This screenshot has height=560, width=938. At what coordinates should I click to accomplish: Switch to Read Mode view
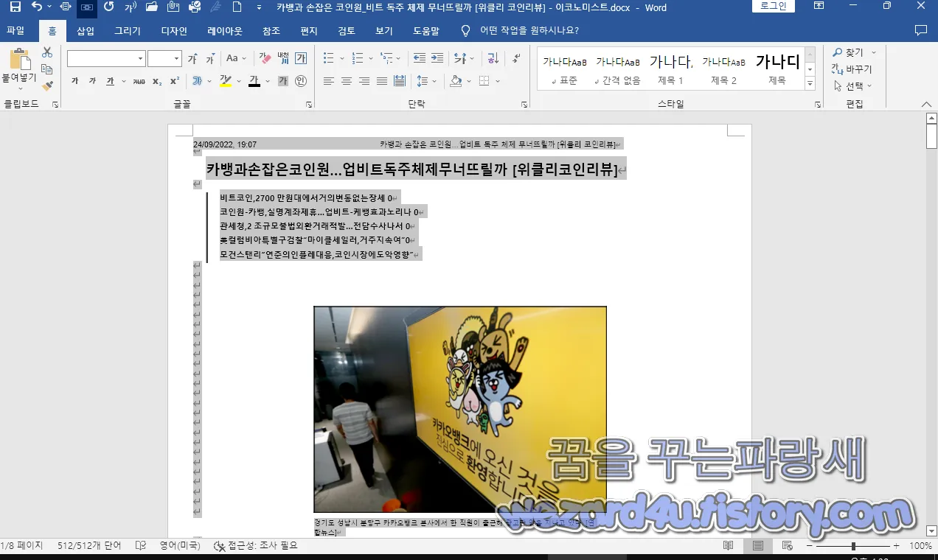tap(728, 546)
